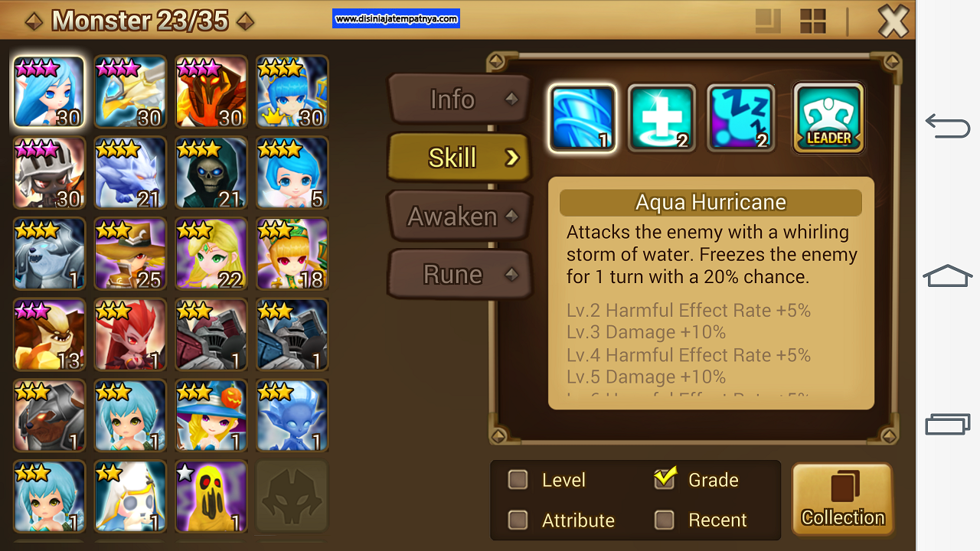Open the Leader skill icon
This screenshot has width=980, height=551.
click(828, 118)
